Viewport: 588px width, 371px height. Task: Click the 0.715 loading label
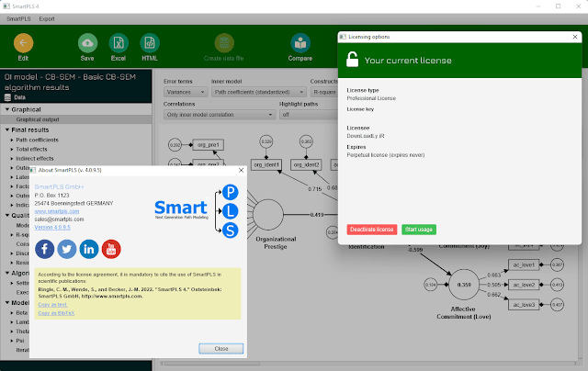(x=314, y=189)
